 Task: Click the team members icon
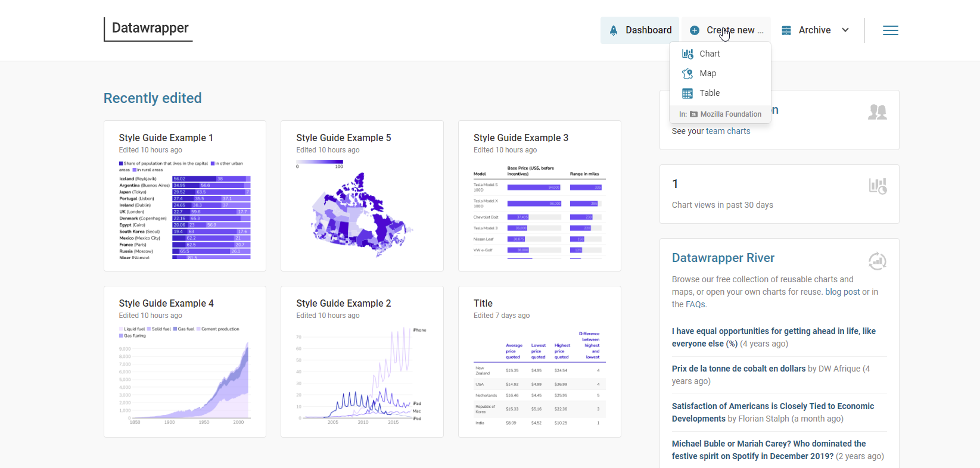click(877, 112)
